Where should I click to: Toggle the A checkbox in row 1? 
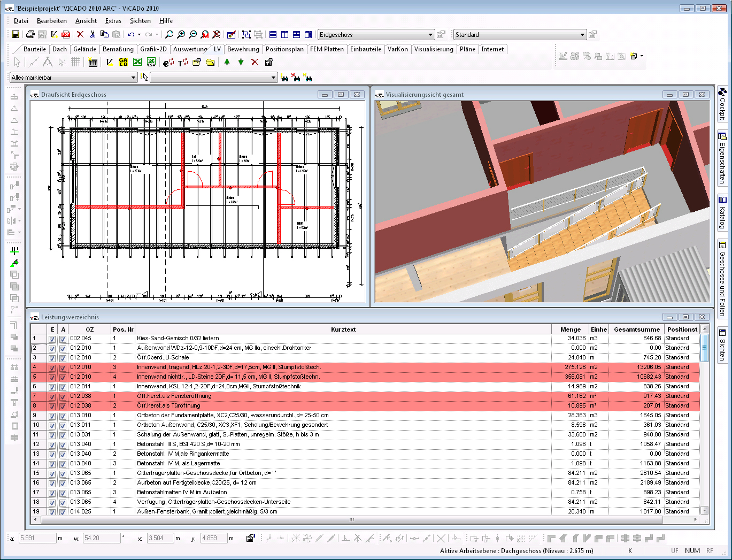point(63,339)
